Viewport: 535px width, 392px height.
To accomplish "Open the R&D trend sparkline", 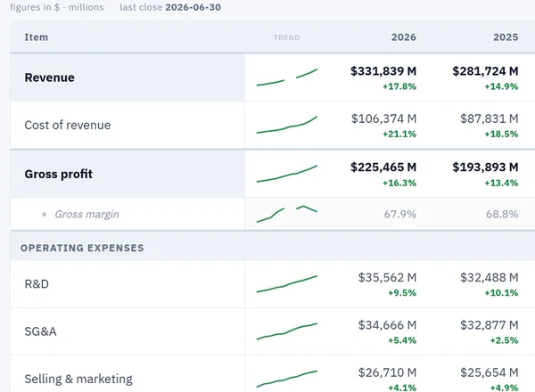I will coord(287,284).
